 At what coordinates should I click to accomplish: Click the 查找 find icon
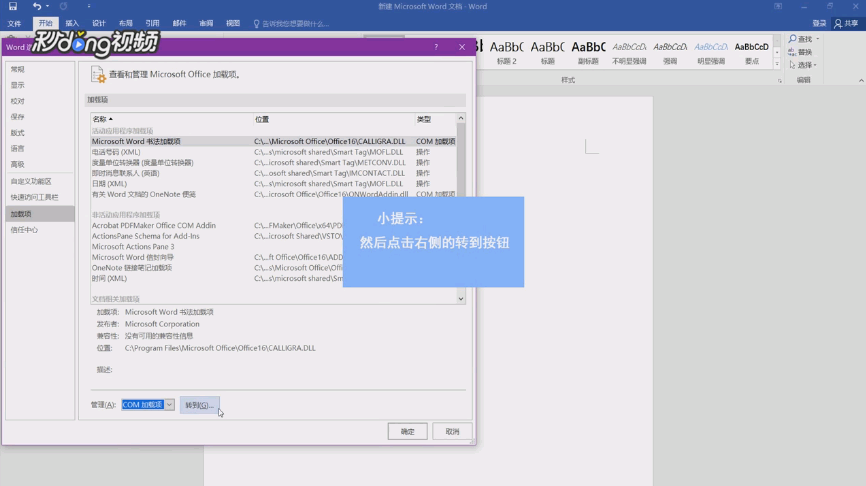793,39
